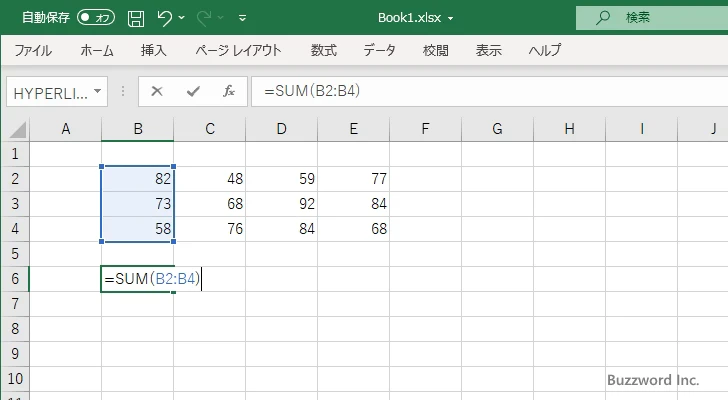
Task: Open the データ tab
Action: click(379, 50)
